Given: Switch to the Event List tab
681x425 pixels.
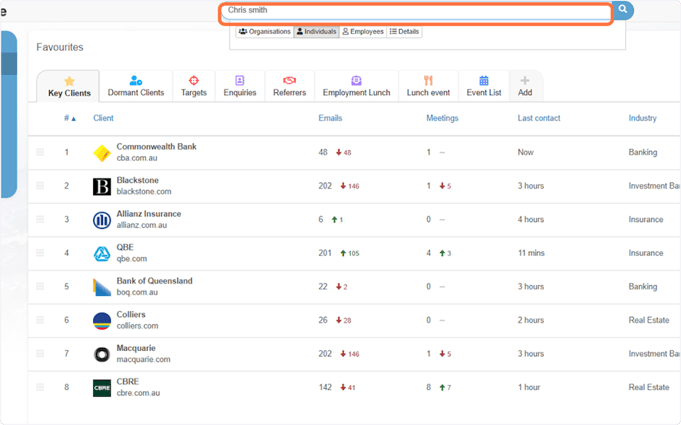Looking at the screenshot, I should [484, 86].
